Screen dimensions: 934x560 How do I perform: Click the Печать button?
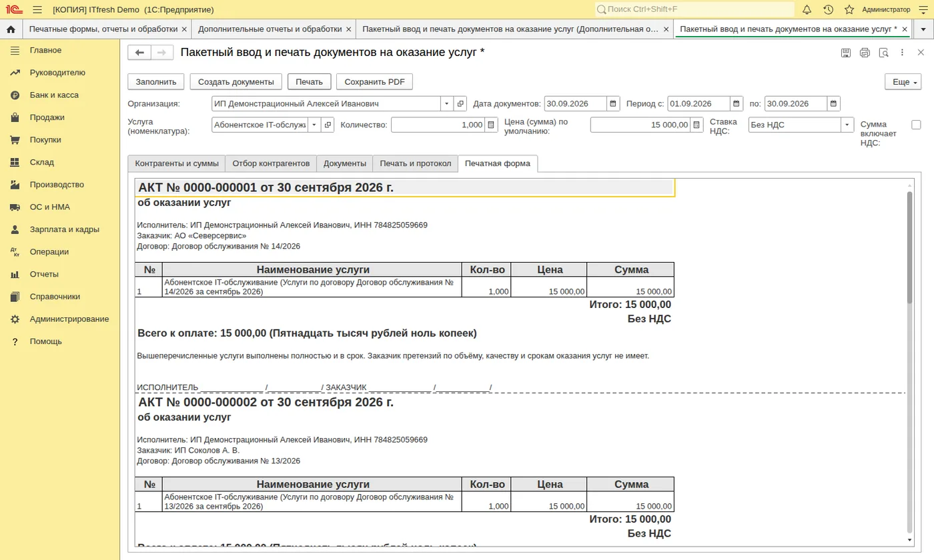tap(310, 82)
